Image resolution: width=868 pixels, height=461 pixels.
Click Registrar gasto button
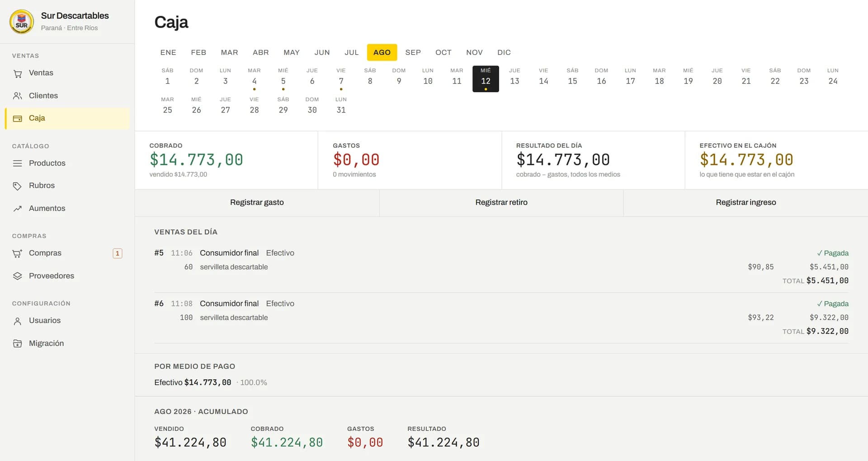point(257,202)
